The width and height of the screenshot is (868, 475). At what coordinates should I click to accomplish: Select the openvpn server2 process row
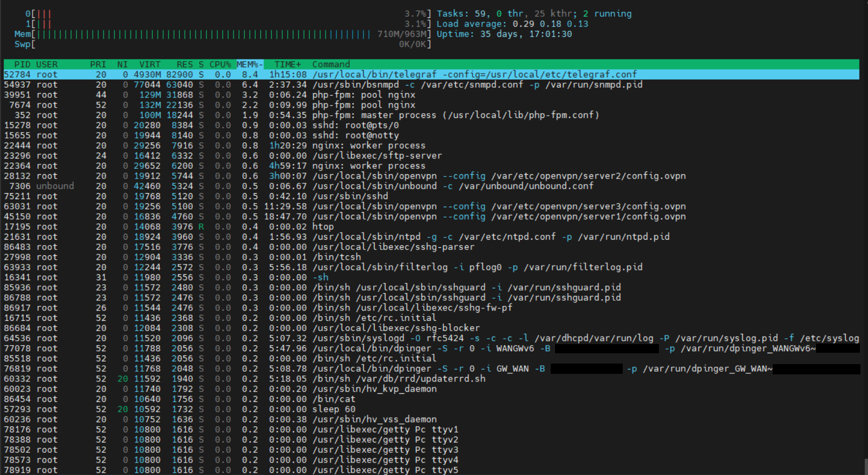[431, 176]
